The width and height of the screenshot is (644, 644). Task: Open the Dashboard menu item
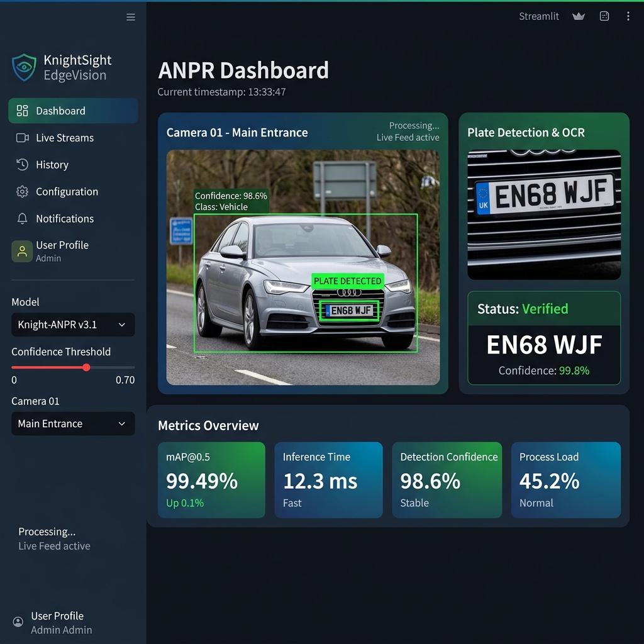[73, 111]
